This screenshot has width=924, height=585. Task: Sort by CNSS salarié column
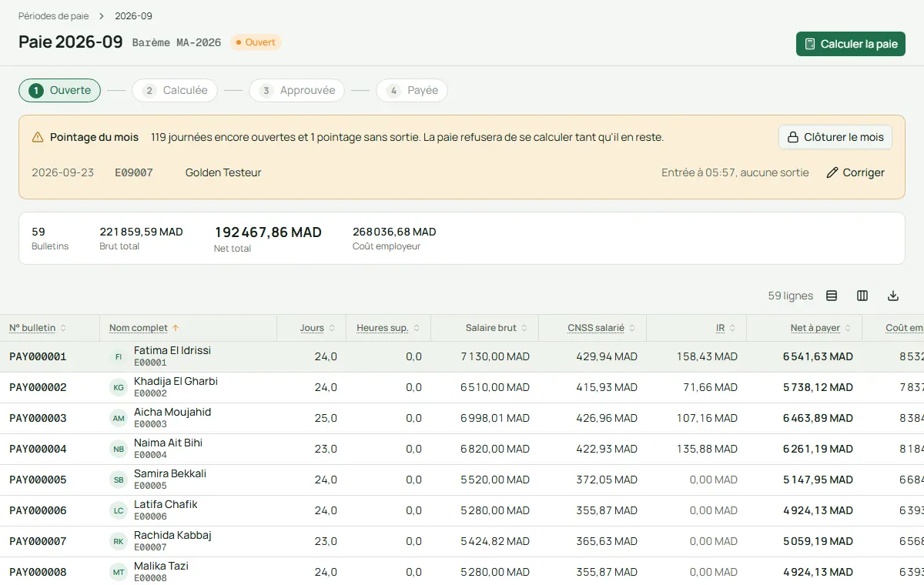click(x=602, y=328)
